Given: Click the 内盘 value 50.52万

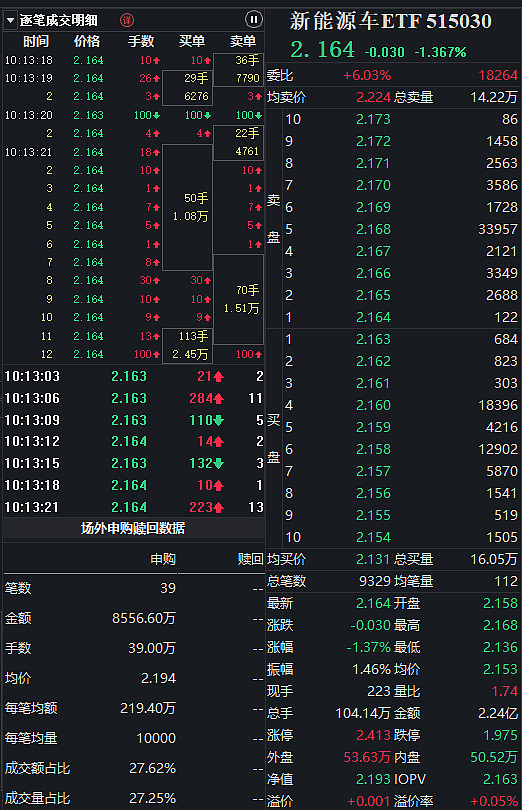Looking at the screenshot, I should pyautogui.click(x=494, y=757).
